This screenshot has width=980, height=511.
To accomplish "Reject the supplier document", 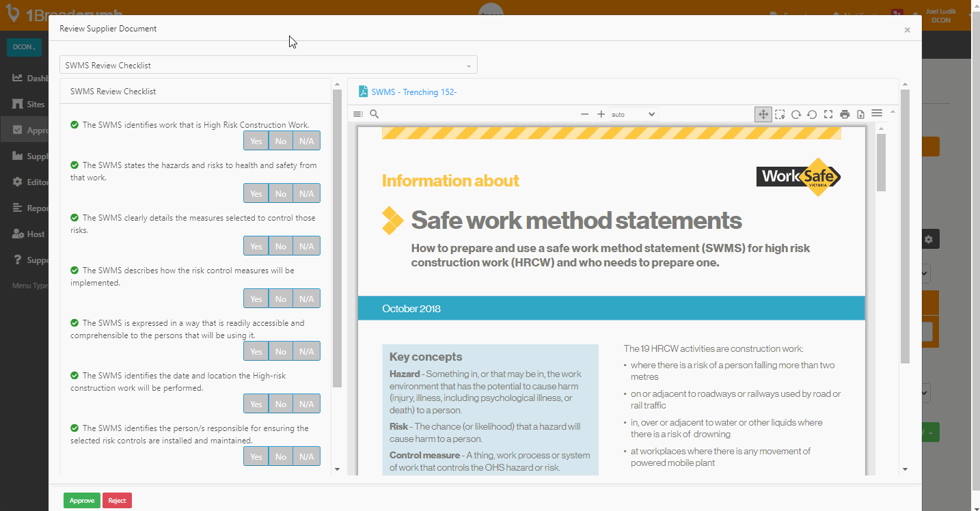I will click(117, 501).
